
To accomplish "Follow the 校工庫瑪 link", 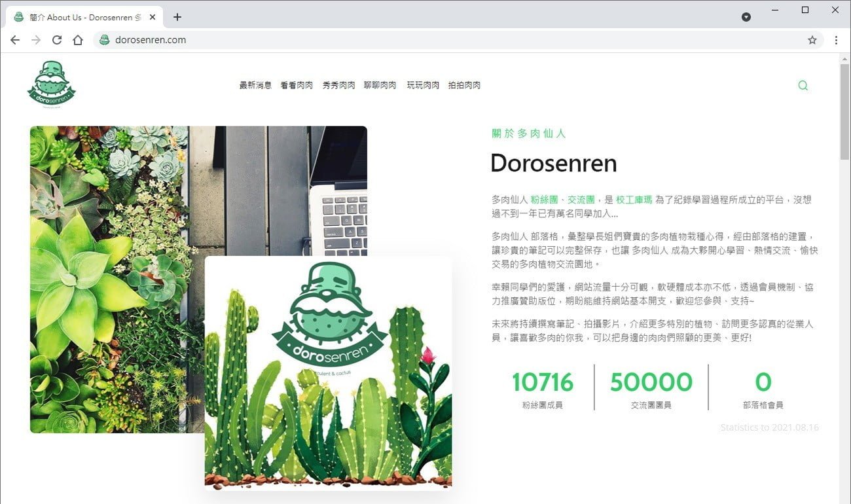I will click(x=634, y=200).
